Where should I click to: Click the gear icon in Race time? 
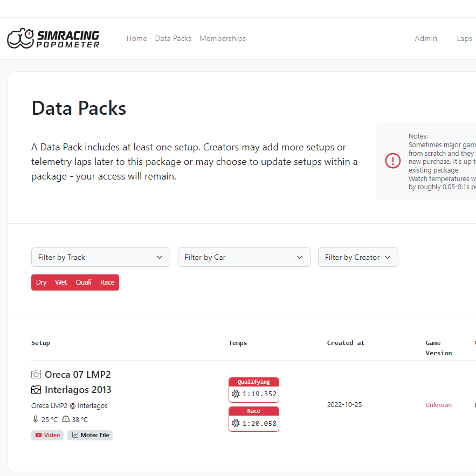pos(236,423)
